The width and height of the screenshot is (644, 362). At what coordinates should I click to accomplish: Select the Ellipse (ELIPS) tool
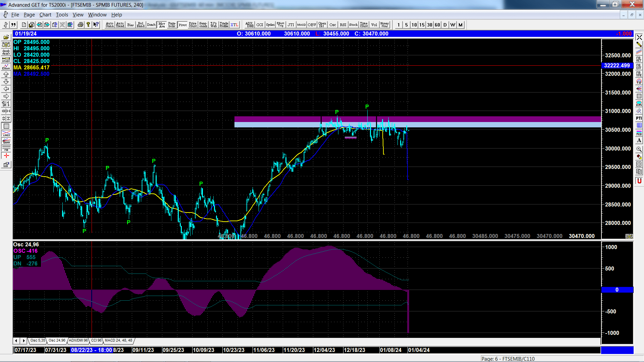click(639, 104)
